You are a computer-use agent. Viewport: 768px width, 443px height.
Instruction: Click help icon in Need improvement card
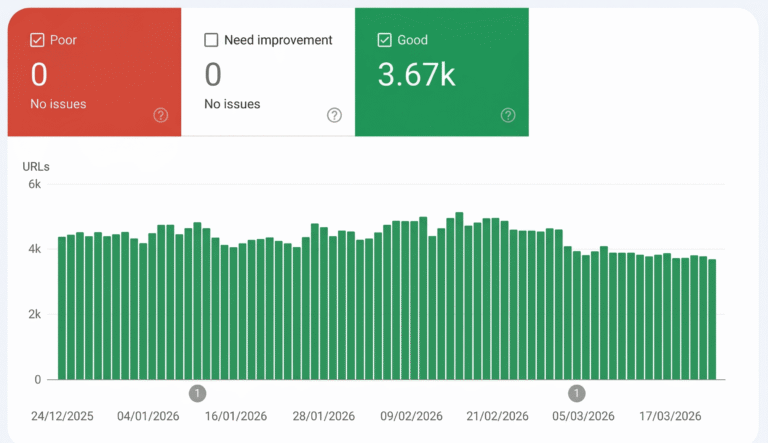(335, 115)
